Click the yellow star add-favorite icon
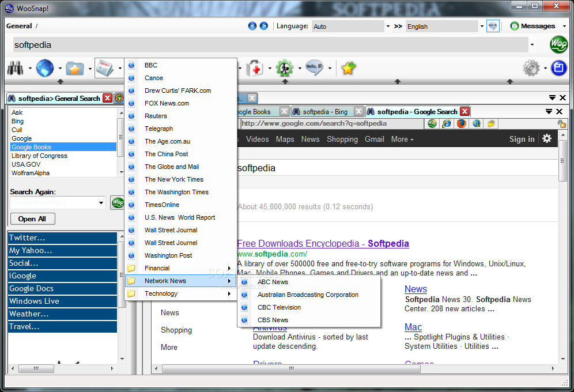 (348, 69)
